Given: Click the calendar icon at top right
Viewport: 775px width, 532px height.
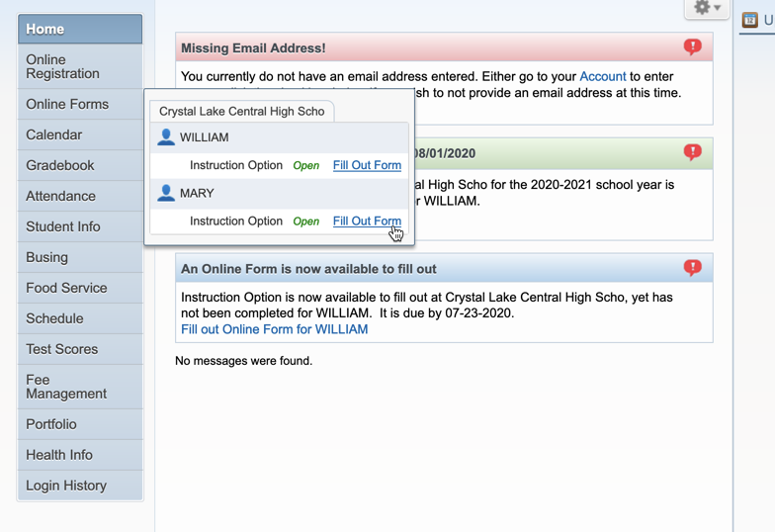Looking at the screenshot, I should click(x=749, y=20).
